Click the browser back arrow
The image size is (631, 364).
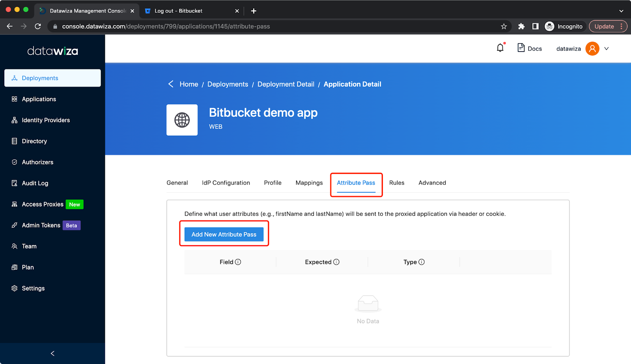9,26
